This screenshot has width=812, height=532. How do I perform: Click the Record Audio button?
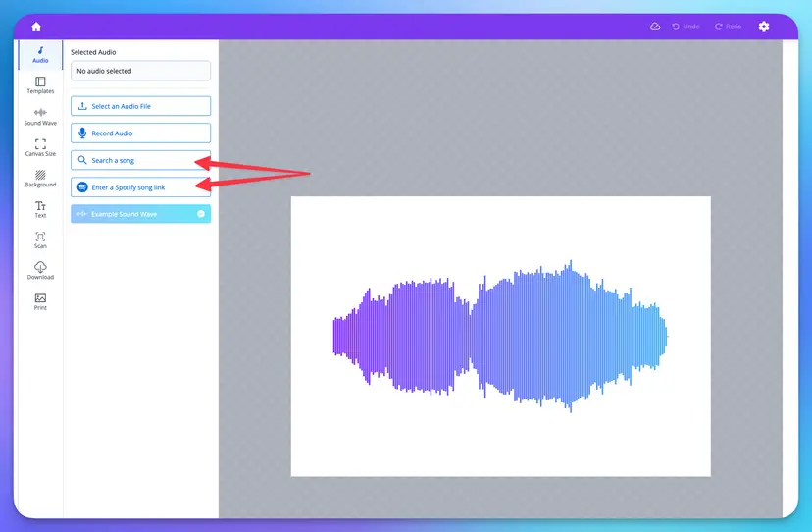point(141,133)
